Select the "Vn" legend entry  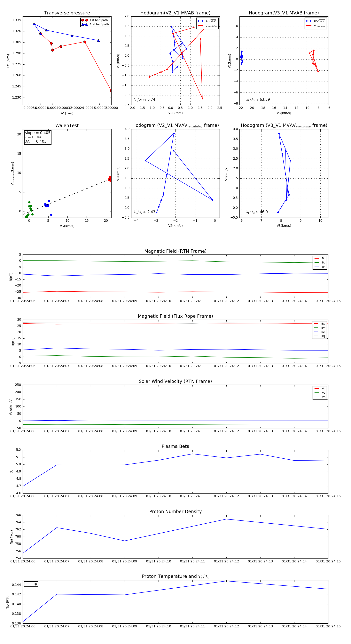[320, 397]
